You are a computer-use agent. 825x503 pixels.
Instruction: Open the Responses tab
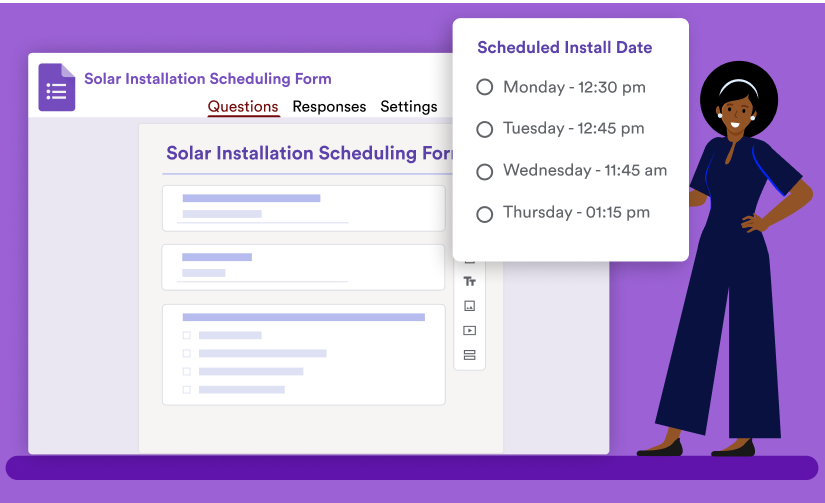pyautogui.click(x=329, y=107)
